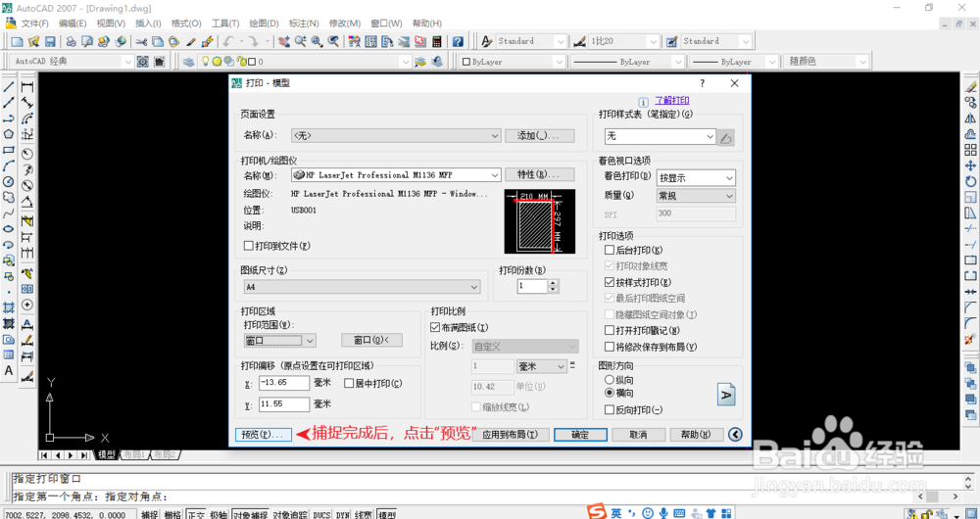This screenshot has height=519, width=980.
Task: Select the 纵向 orientation radio button
Action: tap(610, 380)
